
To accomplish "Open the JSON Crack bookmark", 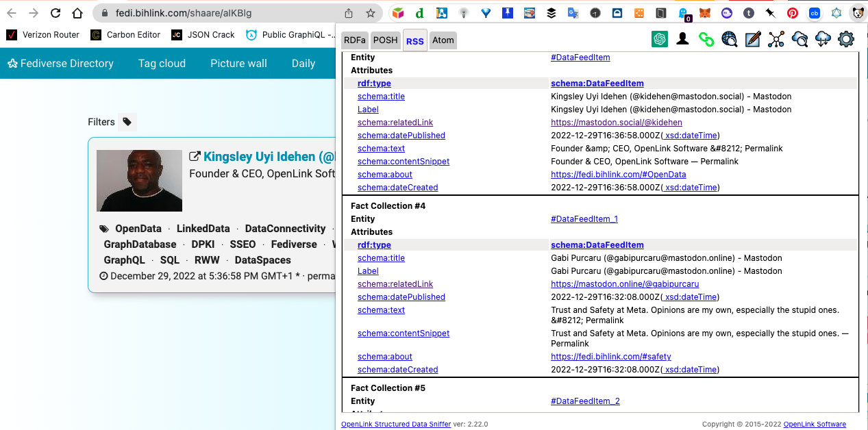I will [203, 35].
